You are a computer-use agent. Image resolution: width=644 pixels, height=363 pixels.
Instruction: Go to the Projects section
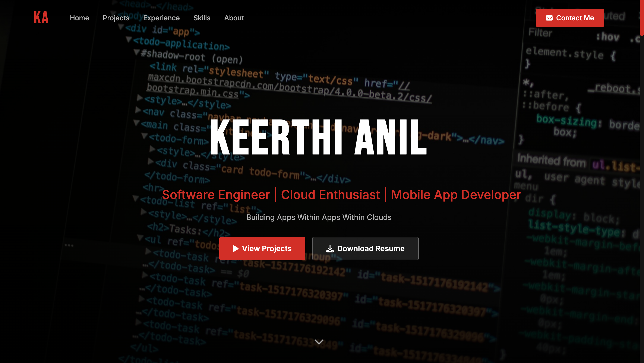coord(116,18)
